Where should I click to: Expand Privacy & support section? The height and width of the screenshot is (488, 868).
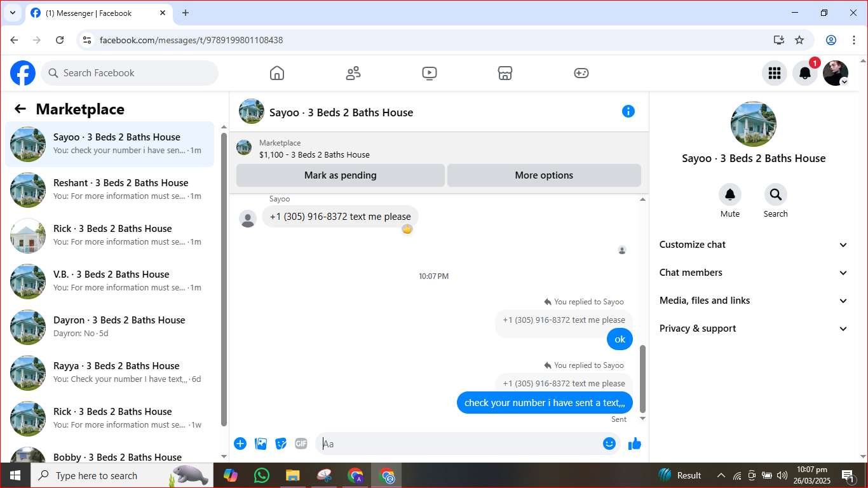click(754, 329)
